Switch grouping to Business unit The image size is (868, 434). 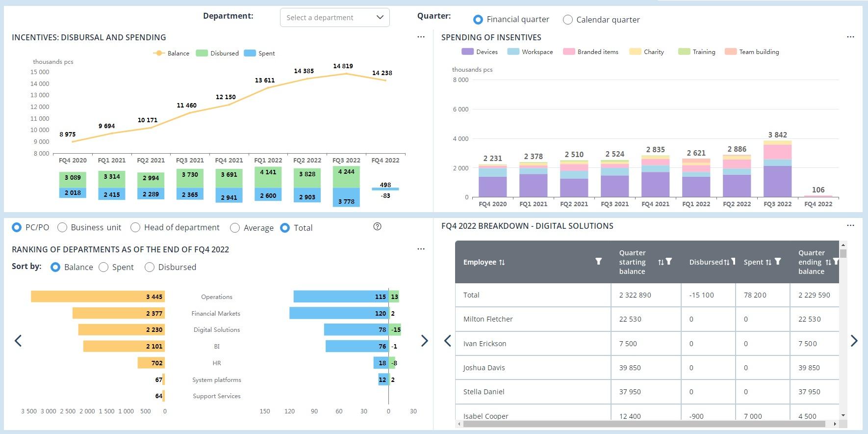(x=62, y=227)
